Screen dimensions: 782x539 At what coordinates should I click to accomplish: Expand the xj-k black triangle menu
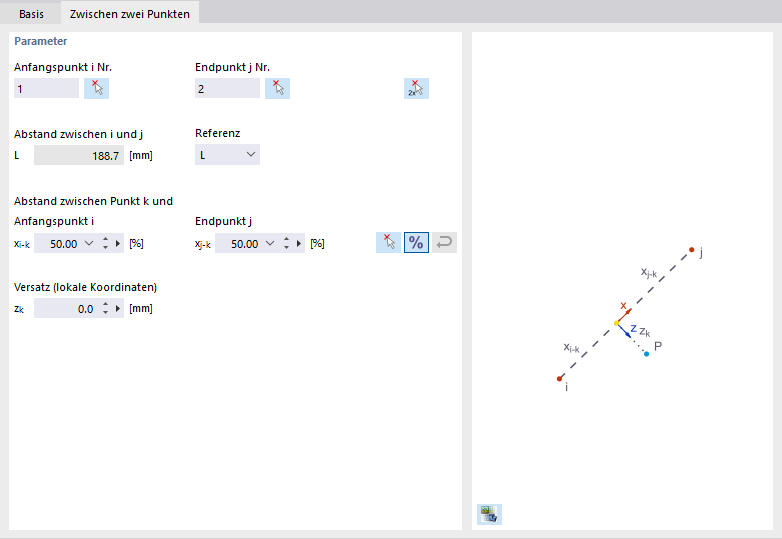[x=299, y=243]
